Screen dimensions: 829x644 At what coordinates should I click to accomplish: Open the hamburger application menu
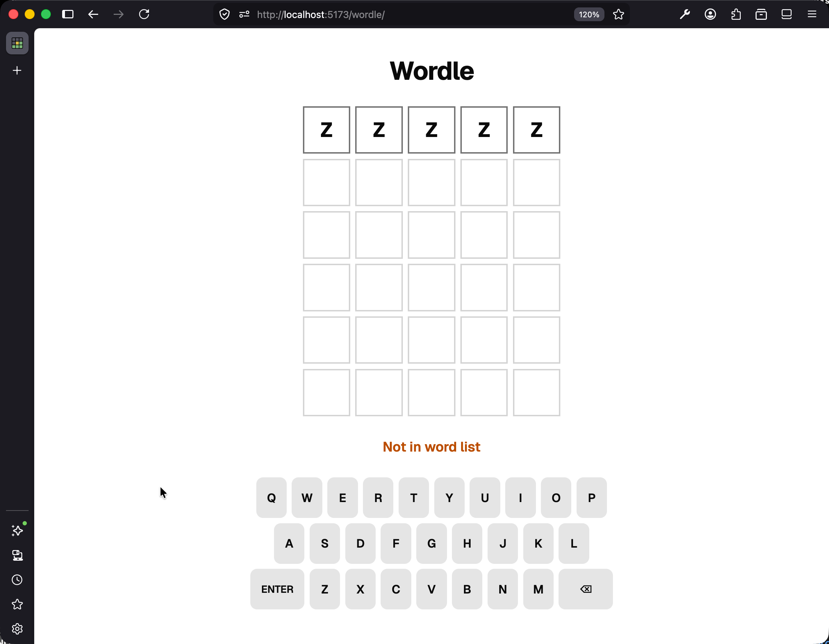pos(812,14)
